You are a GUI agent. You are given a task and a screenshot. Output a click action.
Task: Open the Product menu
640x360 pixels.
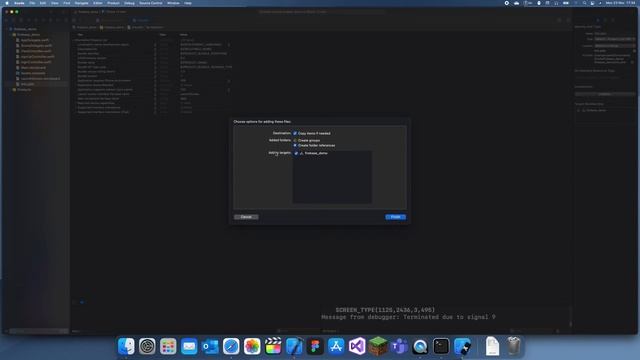113,3
